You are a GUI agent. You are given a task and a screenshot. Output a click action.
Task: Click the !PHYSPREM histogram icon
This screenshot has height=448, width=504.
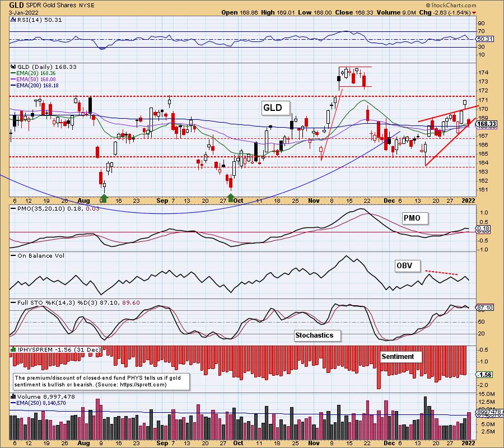coord(13,349)
